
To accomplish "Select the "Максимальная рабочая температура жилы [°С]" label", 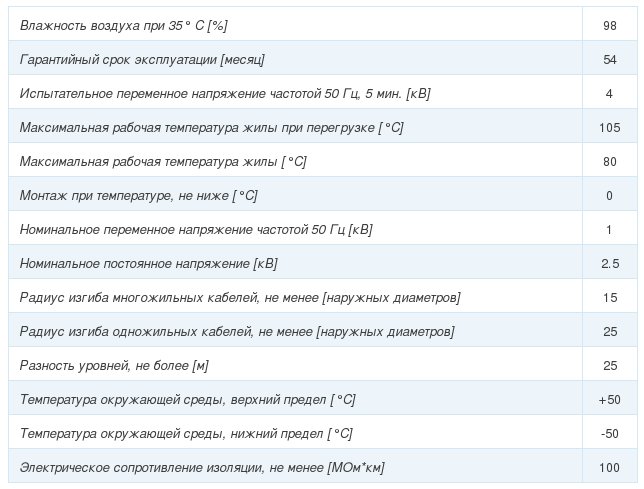I will (x=163, y=162).
